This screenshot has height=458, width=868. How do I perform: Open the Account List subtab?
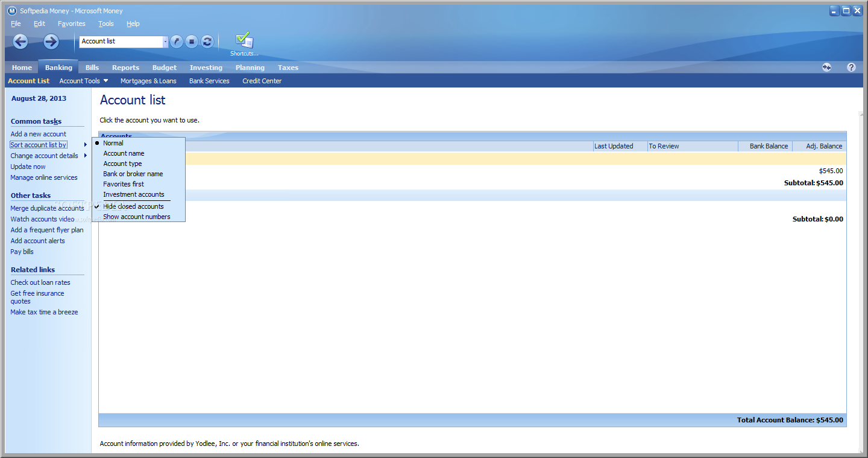pos(29,81)
